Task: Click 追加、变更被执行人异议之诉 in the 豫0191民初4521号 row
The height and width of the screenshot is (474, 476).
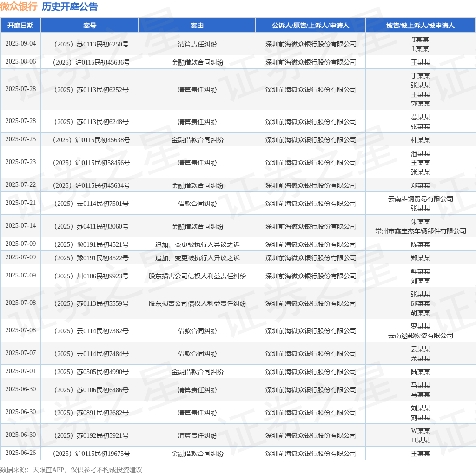Action: (x=197, y=244)
